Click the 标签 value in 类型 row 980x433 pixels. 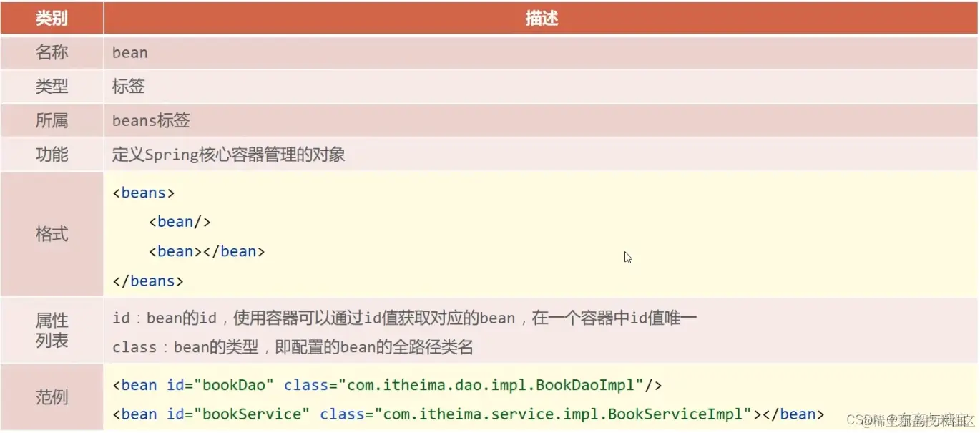coord(129,87)
